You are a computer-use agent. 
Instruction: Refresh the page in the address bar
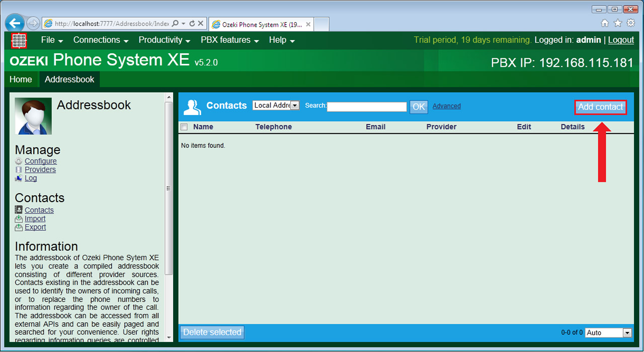coord(192,23)
